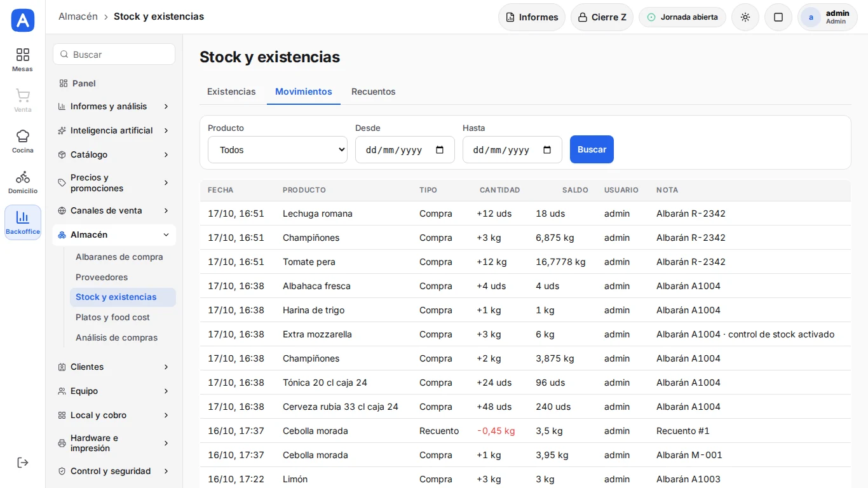Expand the Catálogo chevron
Viewport: 868px width, 488px height.
point(166,154)
